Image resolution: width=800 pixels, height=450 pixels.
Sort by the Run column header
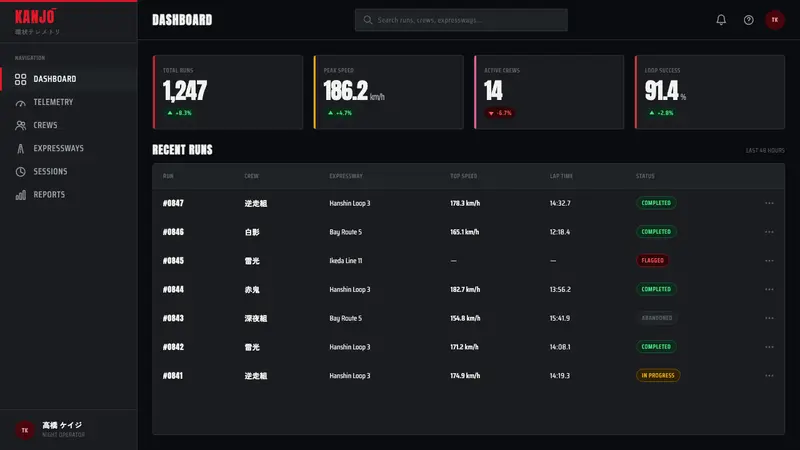click(x=168, y=176)
